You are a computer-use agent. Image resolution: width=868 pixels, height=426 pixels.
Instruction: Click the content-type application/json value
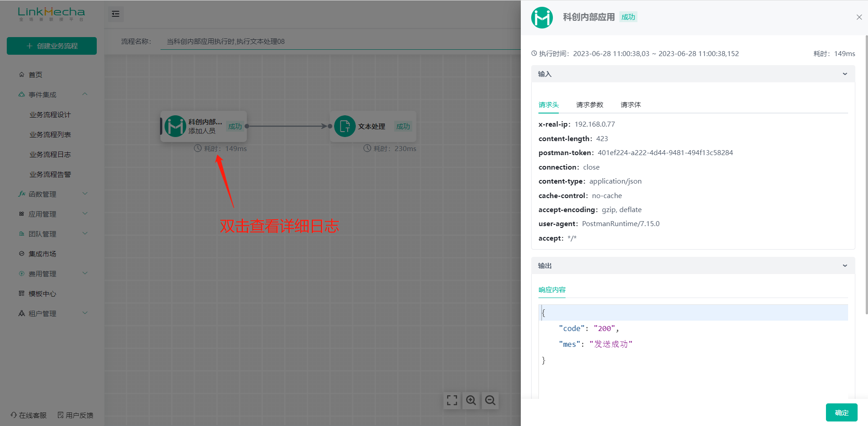click(615, 181)
